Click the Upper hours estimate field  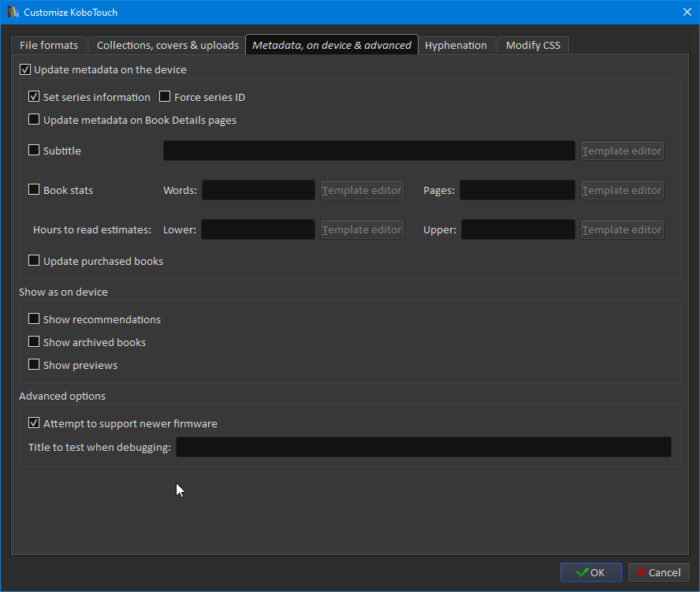coord(519,229)
